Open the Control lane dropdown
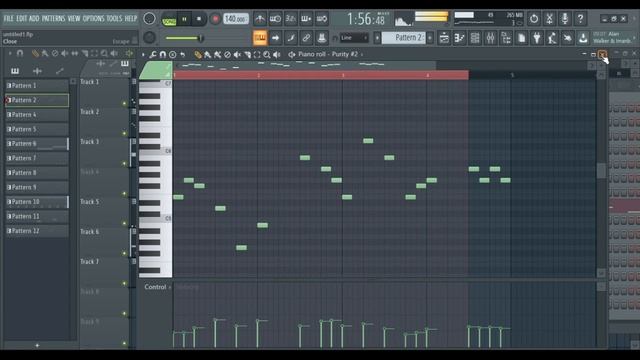640x360 pixels. [x=158, y=287]
